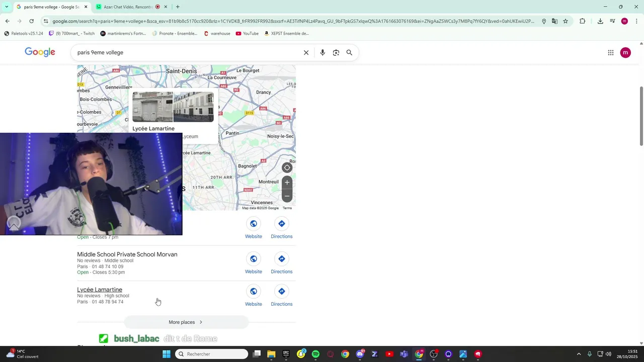Center map on my location
The image size is (644, 362).
287,168
